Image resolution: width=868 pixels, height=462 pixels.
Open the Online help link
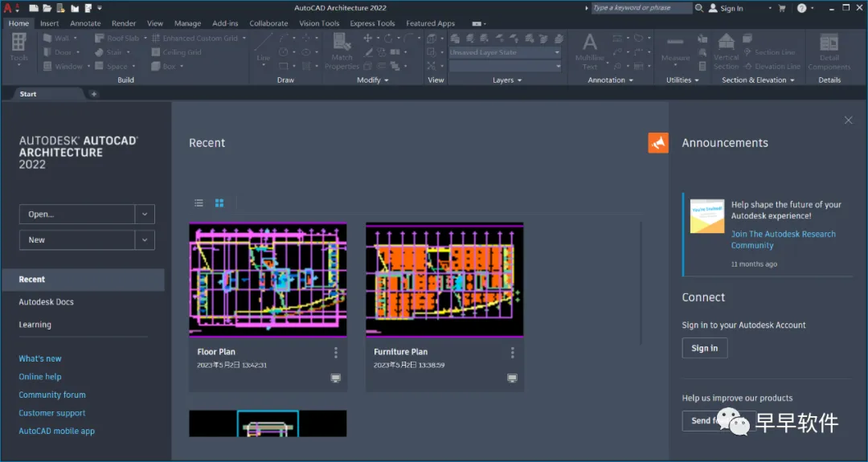(x=40, y=377)
